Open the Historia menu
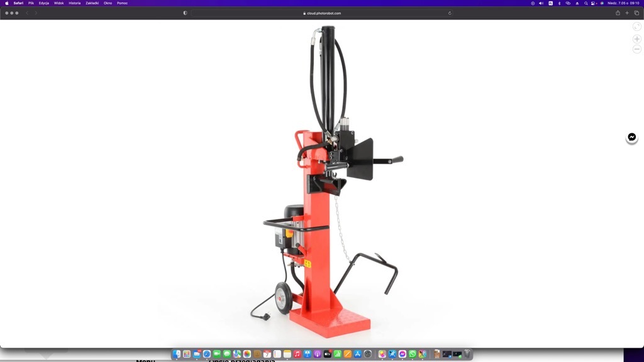The image size is (644, 362). (x=75, y=3)
